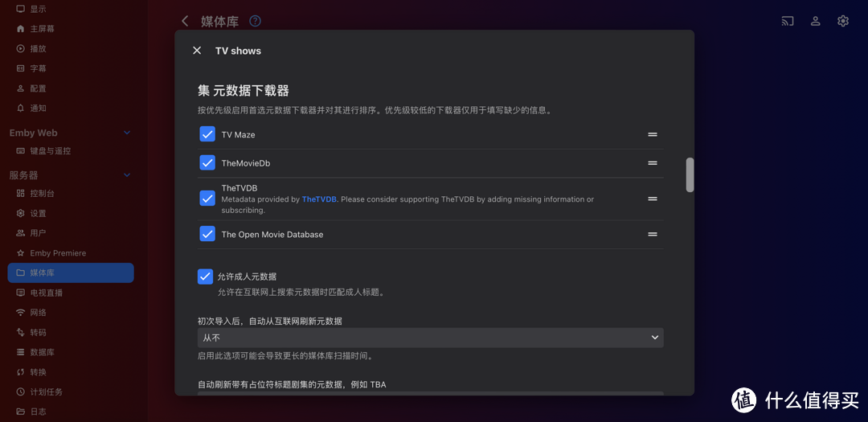Click the users icon beside 用户

coord(20,233)
